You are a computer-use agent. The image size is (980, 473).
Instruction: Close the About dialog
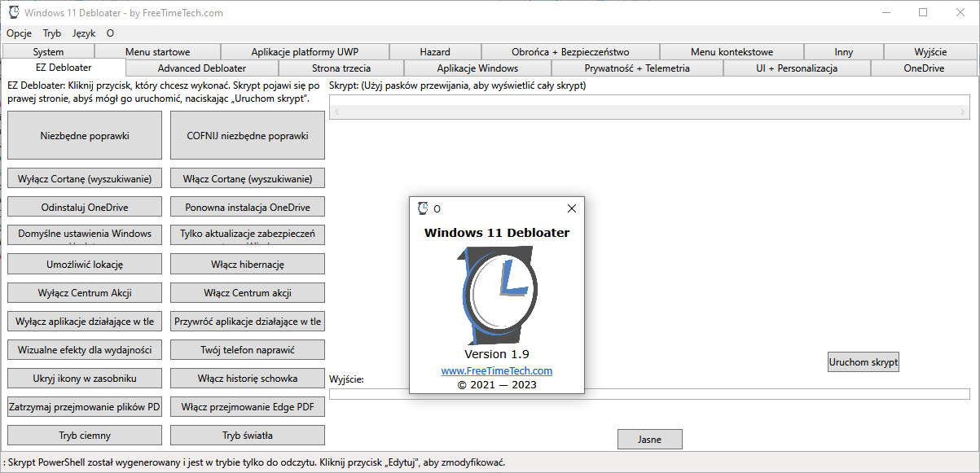click(571, 208)
